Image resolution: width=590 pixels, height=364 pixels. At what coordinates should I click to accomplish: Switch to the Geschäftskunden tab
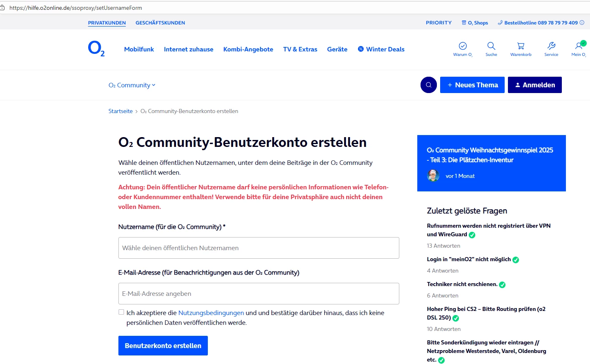pos(160,23)
